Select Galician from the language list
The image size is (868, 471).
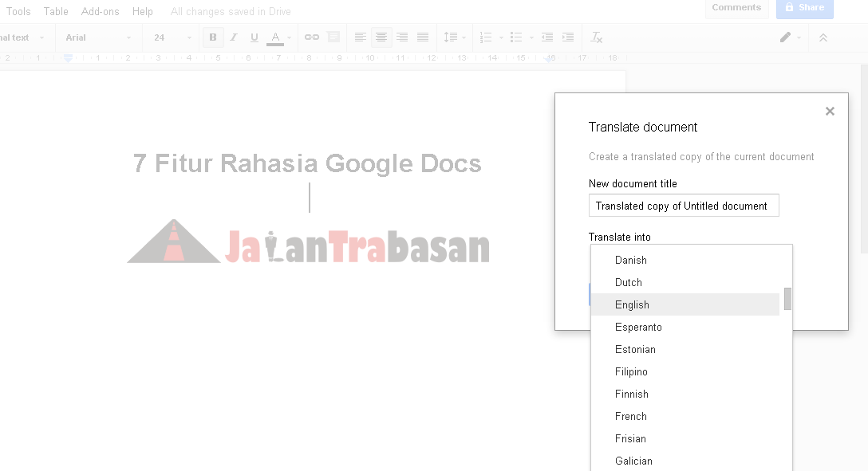point(685,461)
